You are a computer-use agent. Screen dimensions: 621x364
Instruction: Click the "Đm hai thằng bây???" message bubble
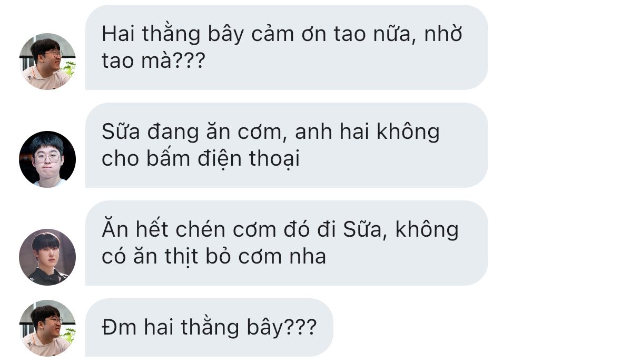point(209,328)
